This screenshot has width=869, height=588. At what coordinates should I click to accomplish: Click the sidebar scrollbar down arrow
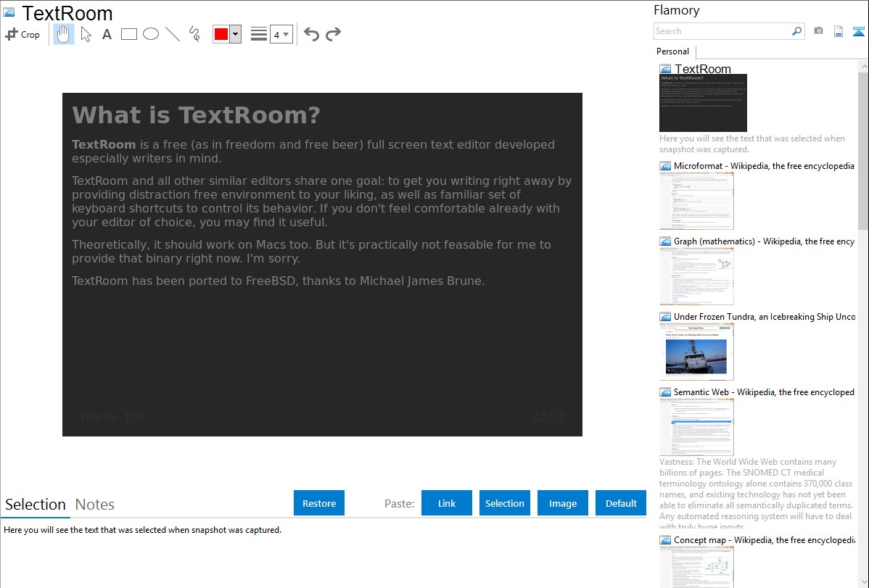click(863, 582)
